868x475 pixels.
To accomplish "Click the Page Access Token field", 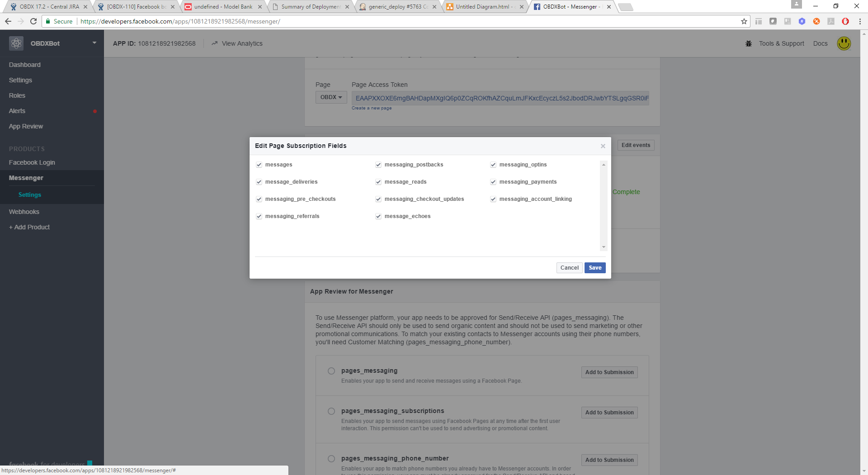I will point(500,98).
